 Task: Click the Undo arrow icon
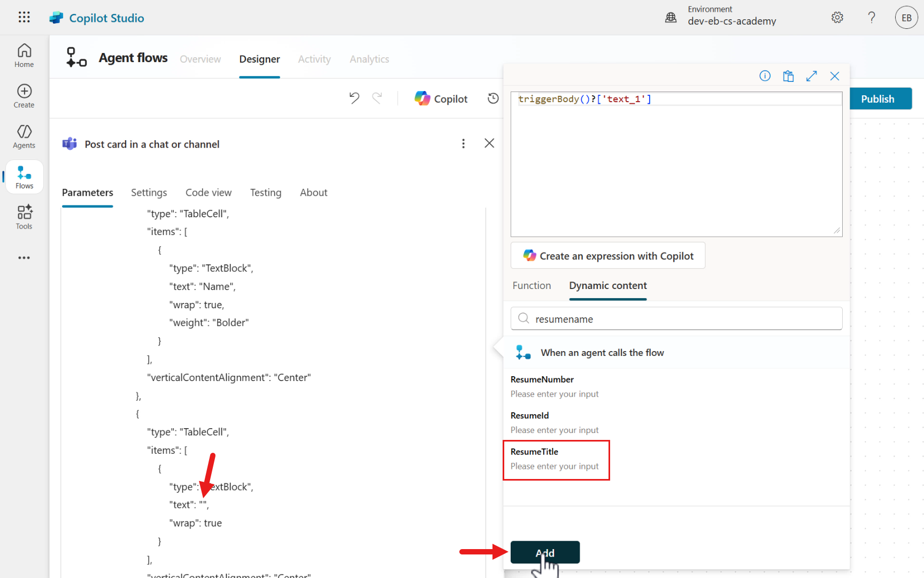pyautogui.click(x=354, y=98)
